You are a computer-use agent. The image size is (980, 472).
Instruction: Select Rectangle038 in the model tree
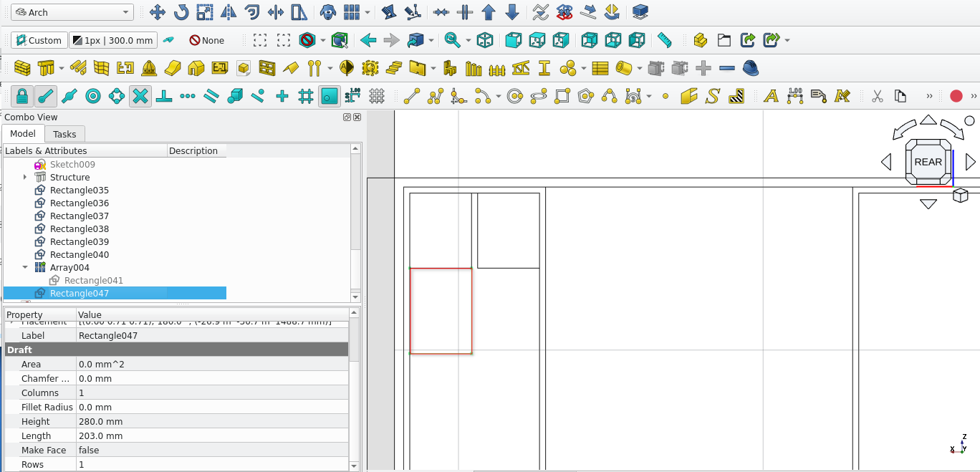tap(79, 228)
